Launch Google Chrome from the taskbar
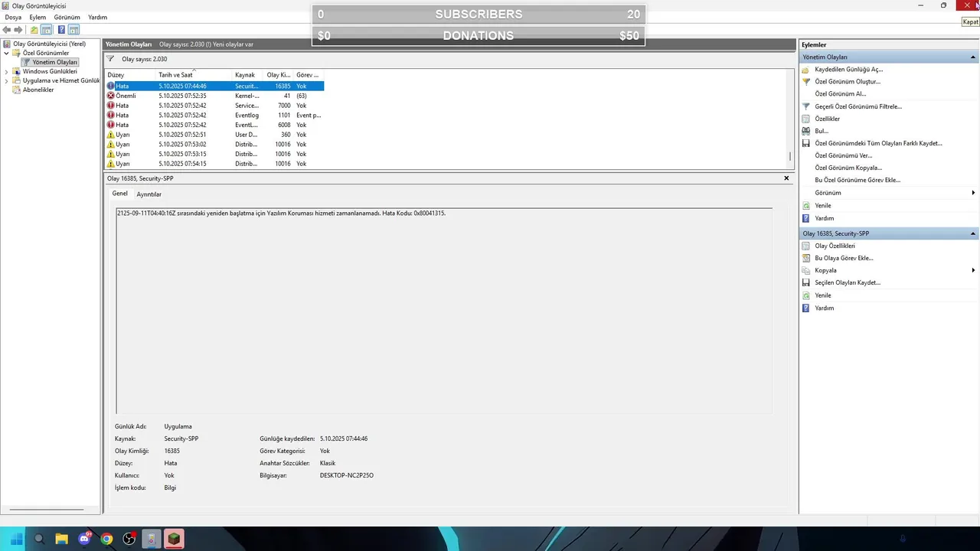980x551 pixels. pyautogui.click(x=106, y=539)
